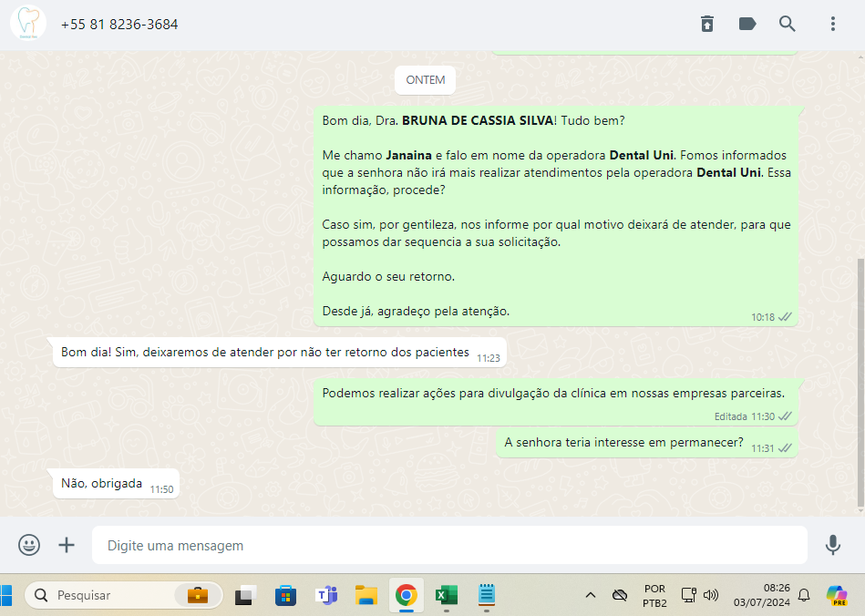Open File Explorer from the taskbar
The image size is (865, 616).
[366, 595]
